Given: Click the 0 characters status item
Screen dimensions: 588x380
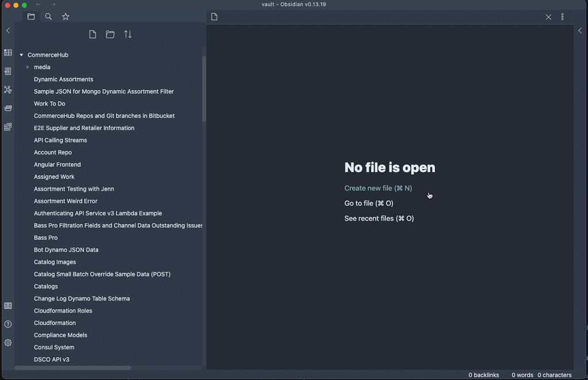Looking at the screenshot, I should (554, 375).
